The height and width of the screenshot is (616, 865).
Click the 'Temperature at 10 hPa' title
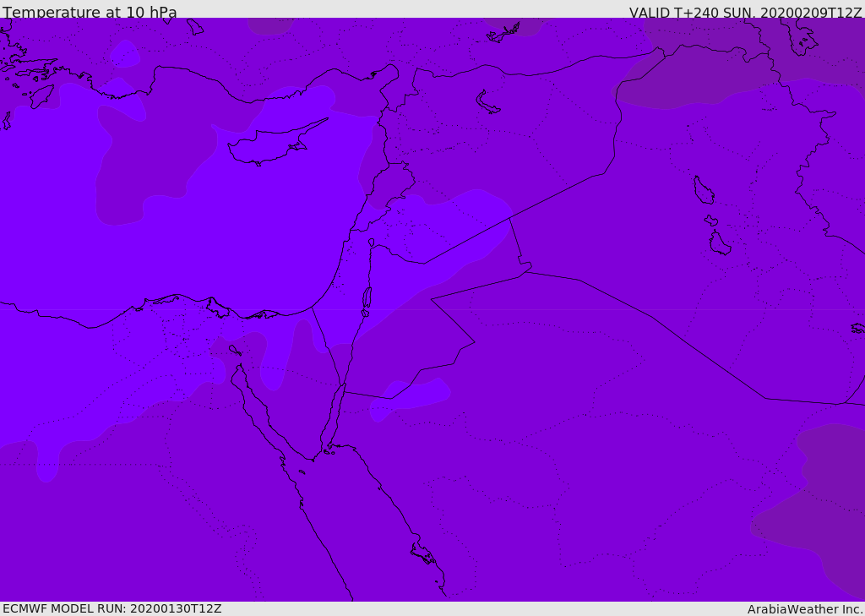pyautogui.click(x=90, y=13)
